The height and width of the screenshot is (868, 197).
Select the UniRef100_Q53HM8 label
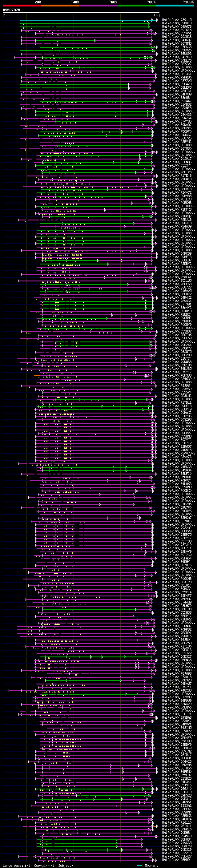click(177, 436)
